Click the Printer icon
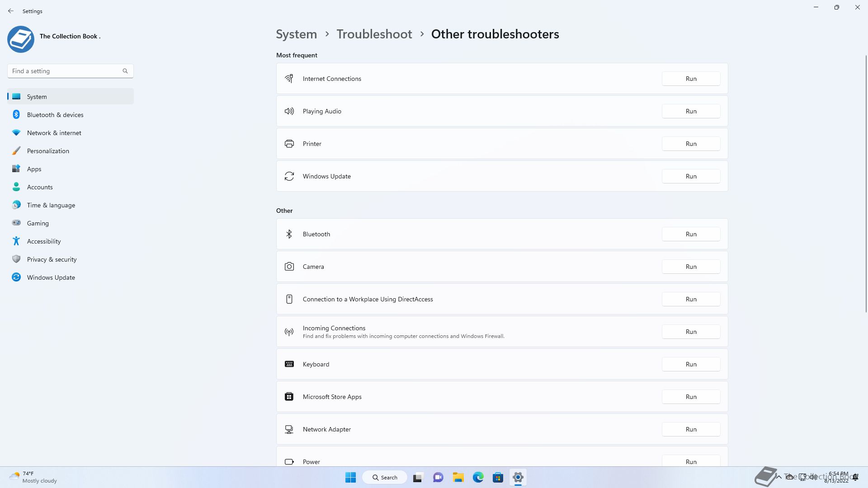868x488 pixels. point(289,144)
